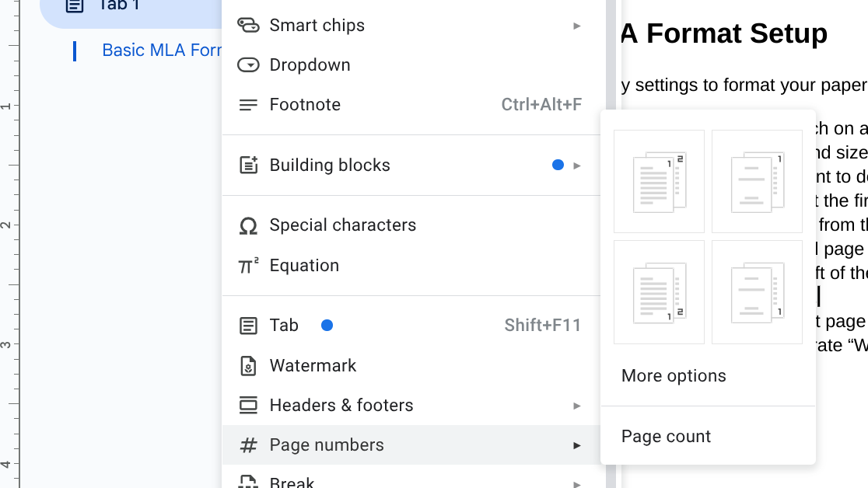
Task: Select the Tab menu entry
Action: pyautogui.click(x=284, y=326)
